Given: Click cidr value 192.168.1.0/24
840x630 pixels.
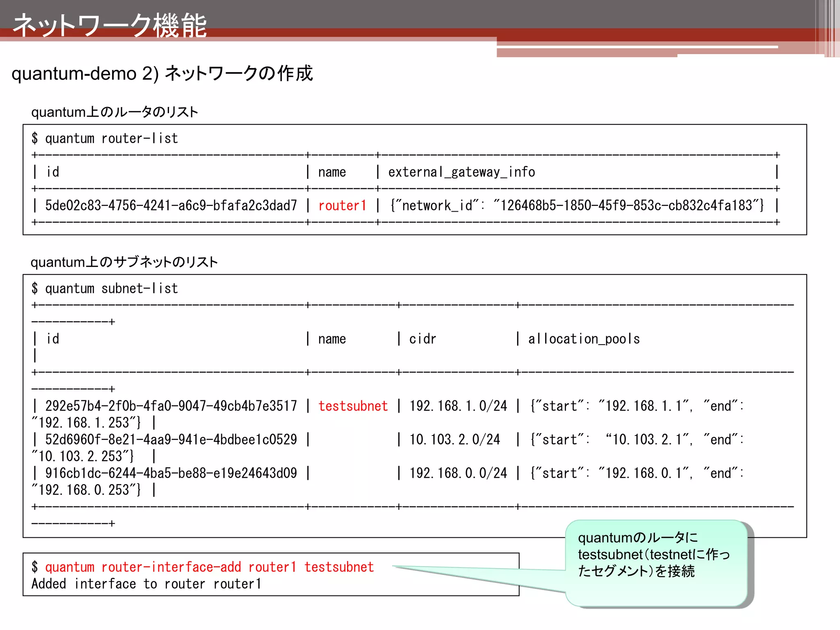Looking at the screenshot, I should (x=459, y=406).
